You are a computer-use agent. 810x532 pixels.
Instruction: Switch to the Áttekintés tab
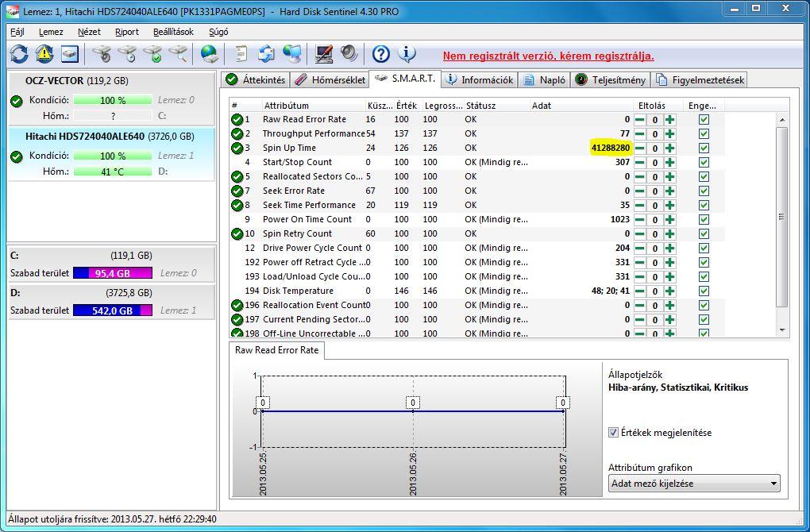click(x=256, y=79)
